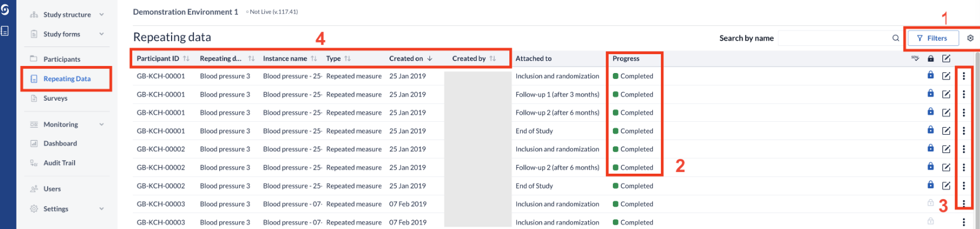Open the Castor logo in sidebar
980x229 pixels.
(x=5, y=9)
